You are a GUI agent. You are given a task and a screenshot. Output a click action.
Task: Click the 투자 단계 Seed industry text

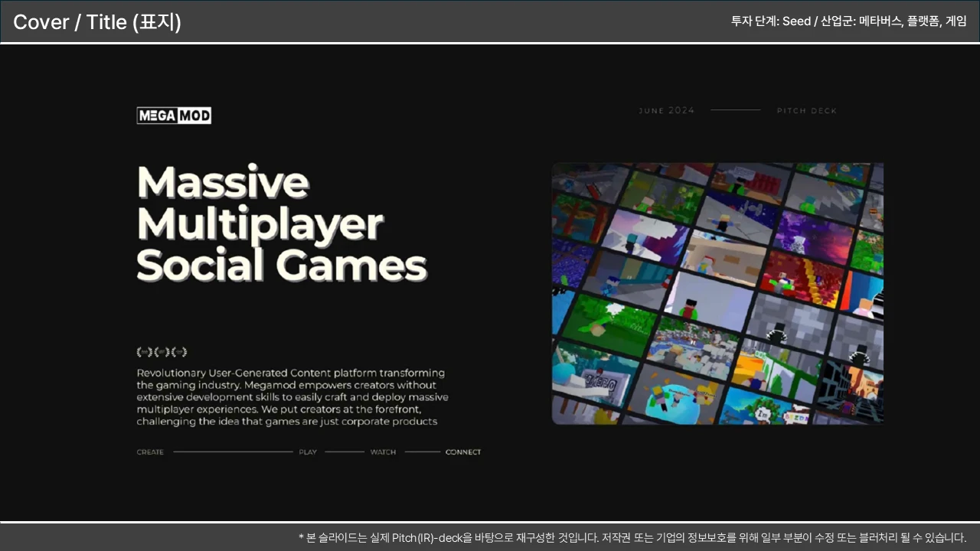tap(848, 21)
